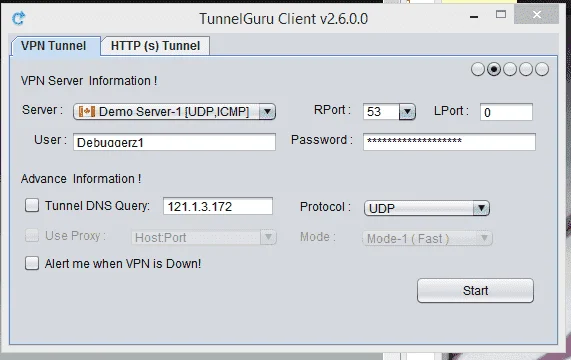Screen dimensions: 571x360
Task: Select the third radio button at top right
Action: point(510,69)
